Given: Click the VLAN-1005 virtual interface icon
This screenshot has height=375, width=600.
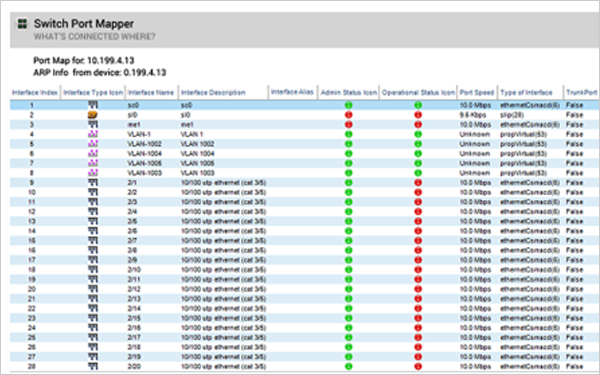Looking at the screenshot, I should [93, 163].
